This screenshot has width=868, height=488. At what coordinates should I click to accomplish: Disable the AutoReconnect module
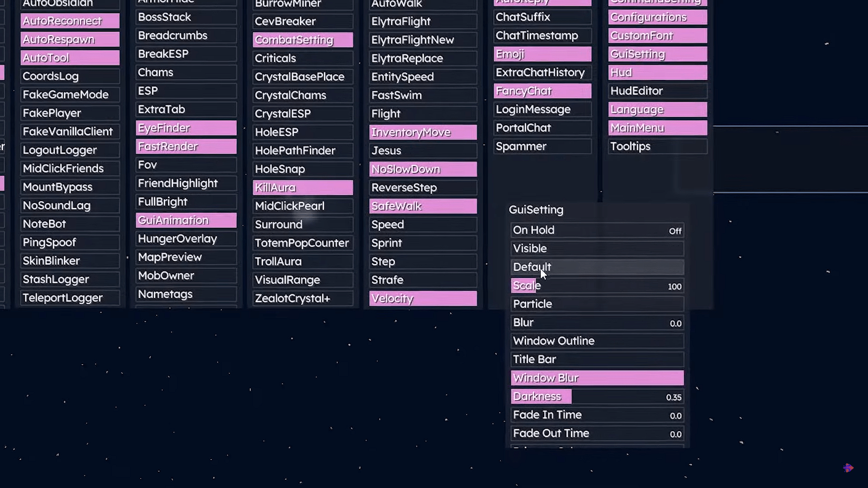(70, 21)
